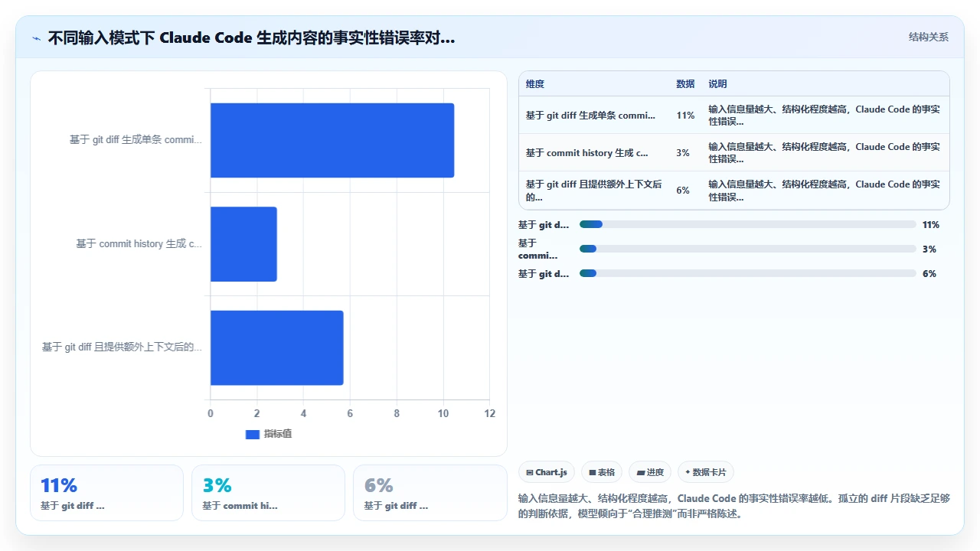The image size is (980, 551).
Task: Click the table cell showing 11%
Action: [685, 116]
